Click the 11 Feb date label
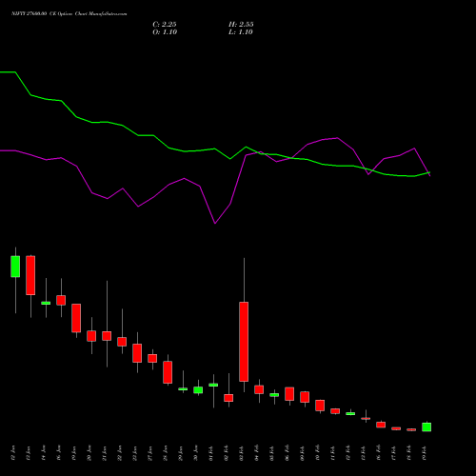 (333, 453)
